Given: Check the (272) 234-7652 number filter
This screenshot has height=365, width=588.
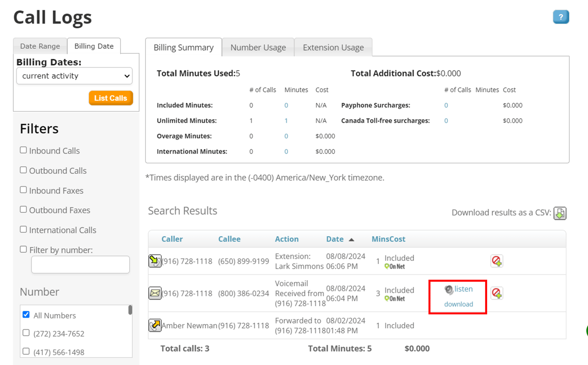Looking at the screenshot, I should click(25, 333).
